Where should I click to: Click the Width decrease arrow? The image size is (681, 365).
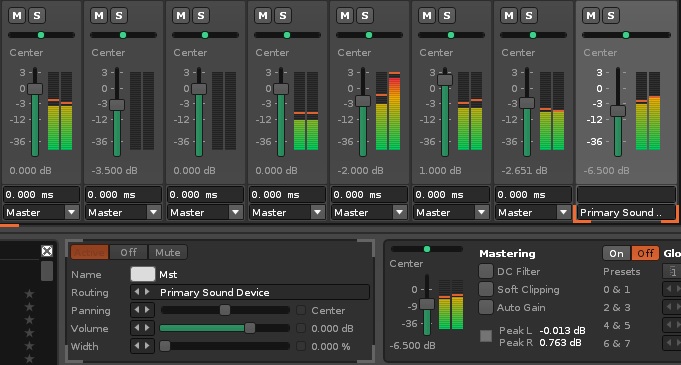tap(137, 346)
